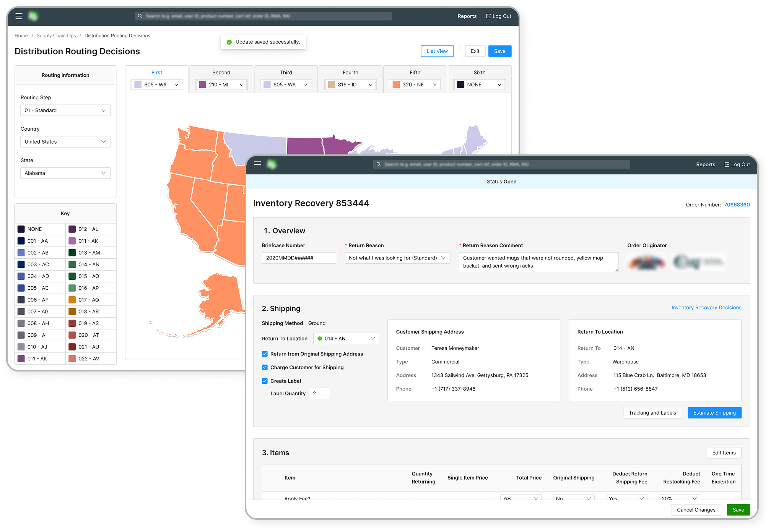Image resolution: width=771 pixels, height=532 pixels.
Task: Expand NONE dropdown under Sixth tab
Action: pos(480,84)
